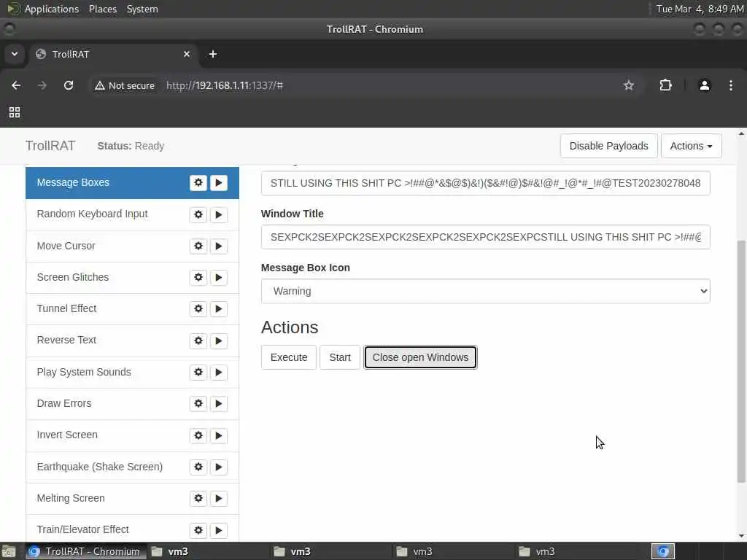Select the Melting Screen payload row
The height and width of the screenshot is (560, 747).
[x=133, y=499]
